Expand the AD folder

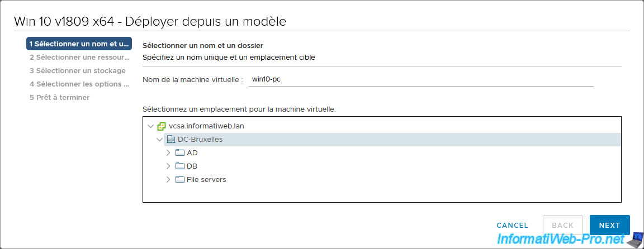pos(168,153)
